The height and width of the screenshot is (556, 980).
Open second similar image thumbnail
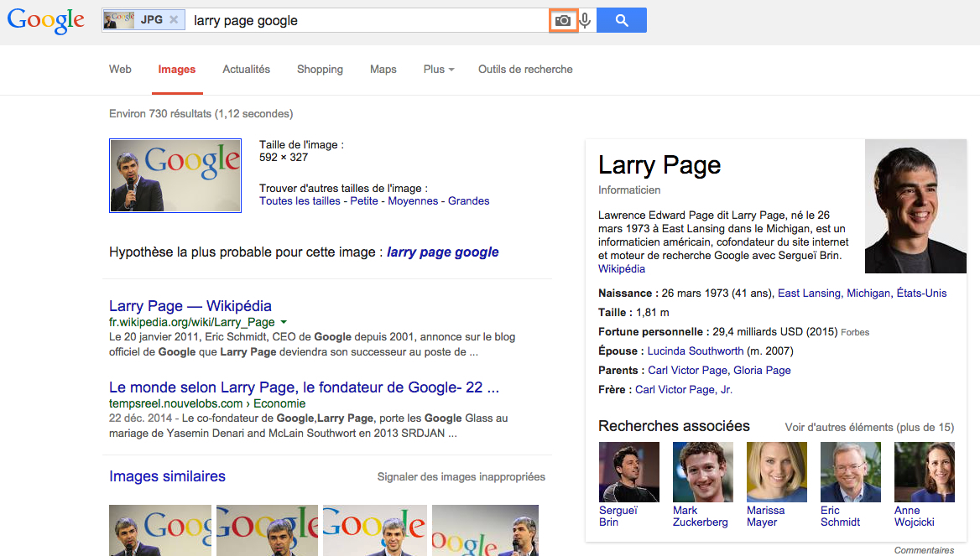(267, 530)
